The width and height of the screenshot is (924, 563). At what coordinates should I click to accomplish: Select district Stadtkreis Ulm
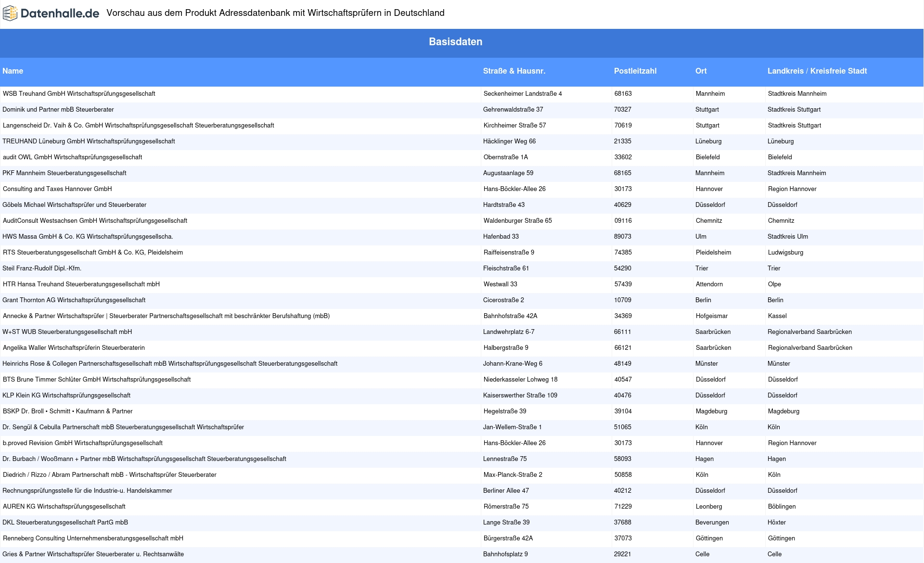(x=788, y=237)
